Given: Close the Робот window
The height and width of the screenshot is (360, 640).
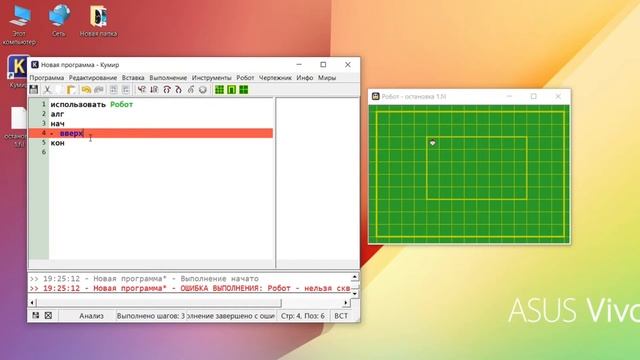Looking at the screenshot, I should [x=558, y=96].
